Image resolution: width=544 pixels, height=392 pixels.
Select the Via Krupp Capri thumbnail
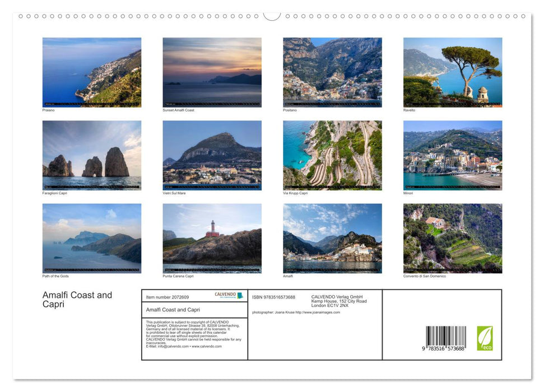click(x=332, y=155)
